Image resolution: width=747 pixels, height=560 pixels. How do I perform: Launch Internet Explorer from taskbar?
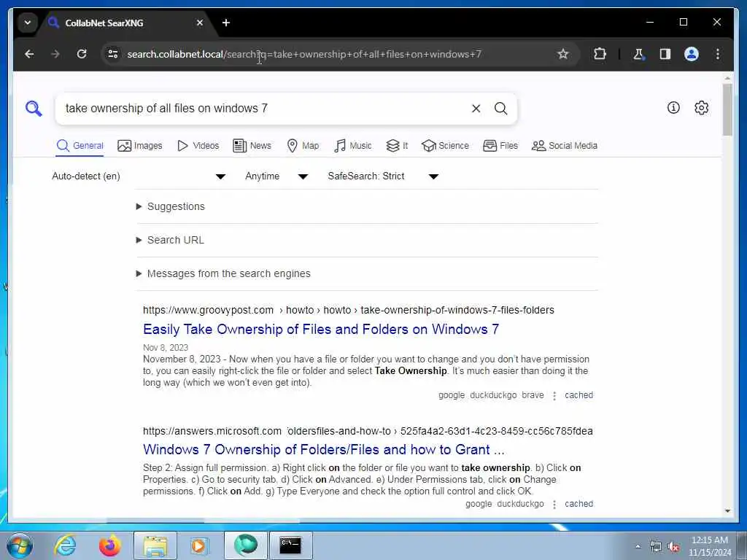pos(65,545)
